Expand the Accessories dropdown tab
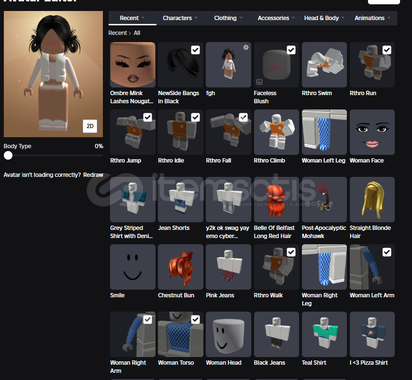This screenshot has height=380, width=412. click(276, 18)
